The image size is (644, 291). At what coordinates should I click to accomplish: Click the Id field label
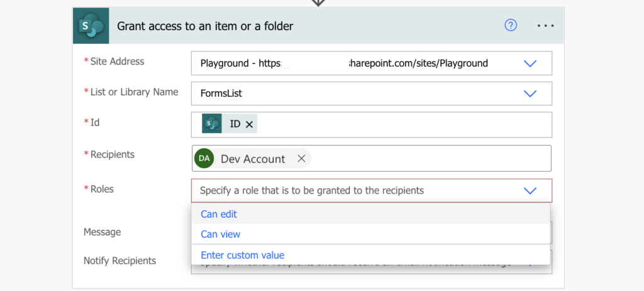95,123
